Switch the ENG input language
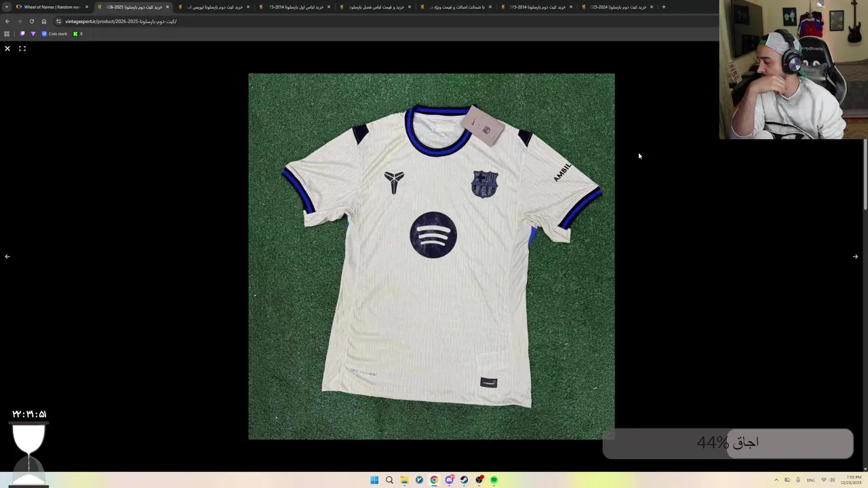The height and width of the screenshot is (488, 868). [810, 480]
